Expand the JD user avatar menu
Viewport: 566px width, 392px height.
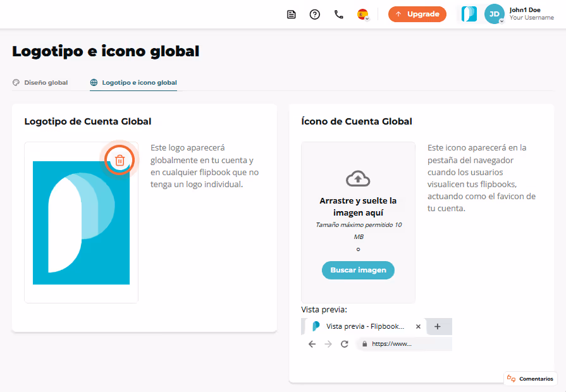click(x=494, y=14)
